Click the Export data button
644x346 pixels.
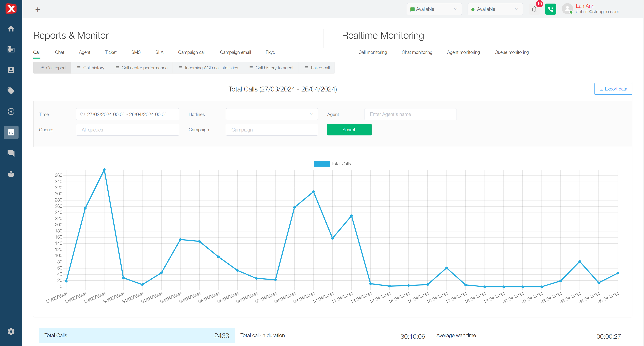613,89
